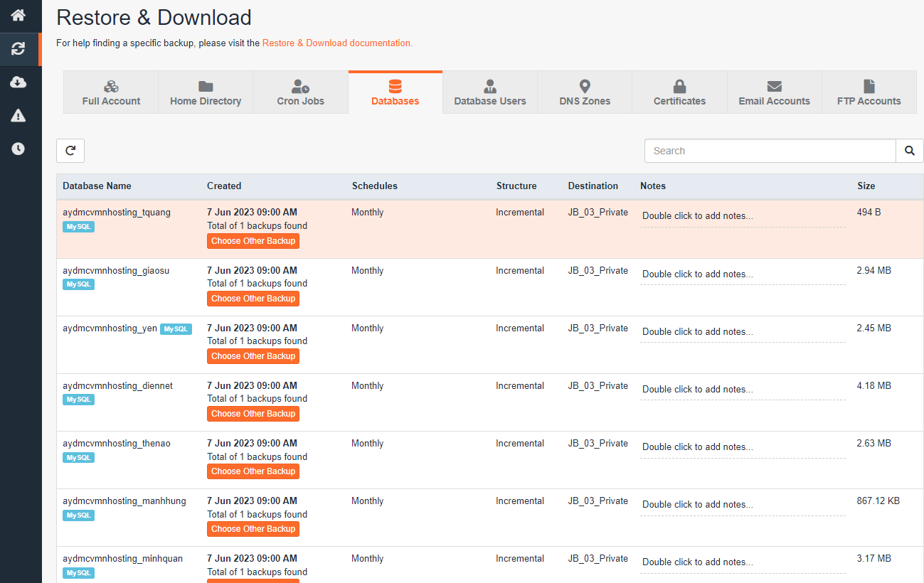Viewport: 924px width, 583px height.
Task: Open the Restore & Download documentation link
Action: 337,43
